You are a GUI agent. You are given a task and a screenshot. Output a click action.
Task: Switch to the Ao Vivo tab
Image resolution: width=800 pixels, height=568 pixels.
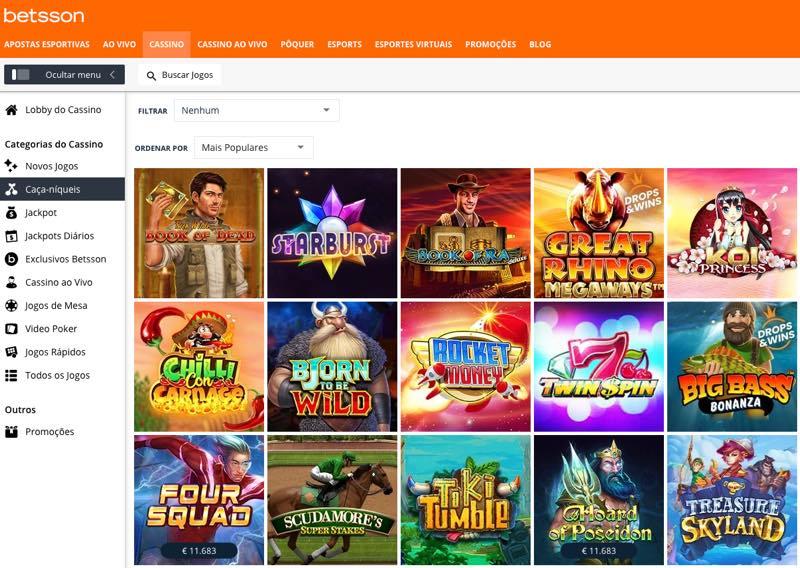pos(119,44)
